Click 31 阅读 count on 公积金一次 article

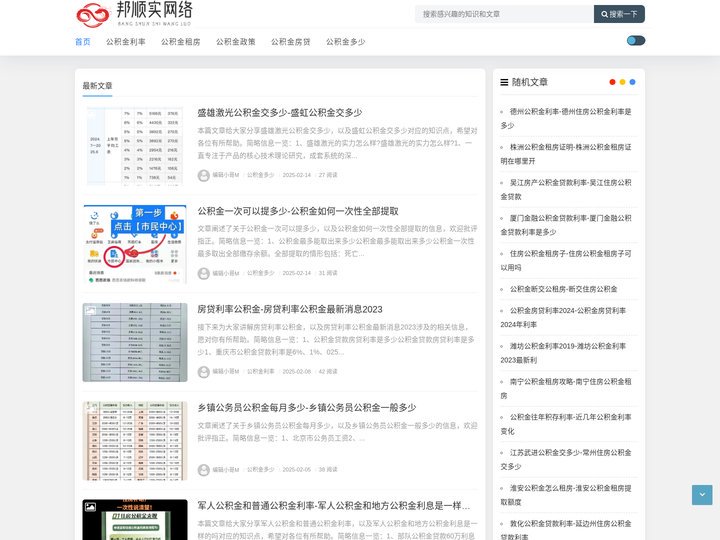tap(328, 273)
